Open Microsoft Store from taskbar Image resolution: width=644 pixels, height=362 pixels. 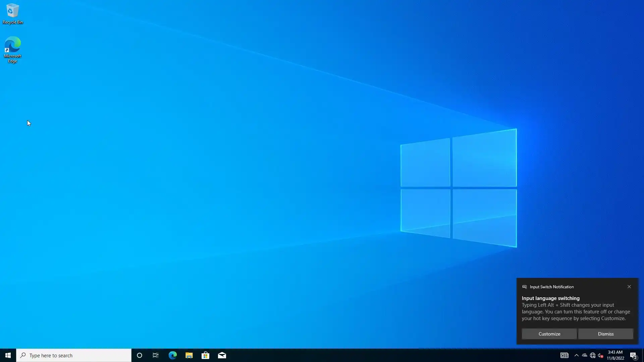(x=205, y=355)
